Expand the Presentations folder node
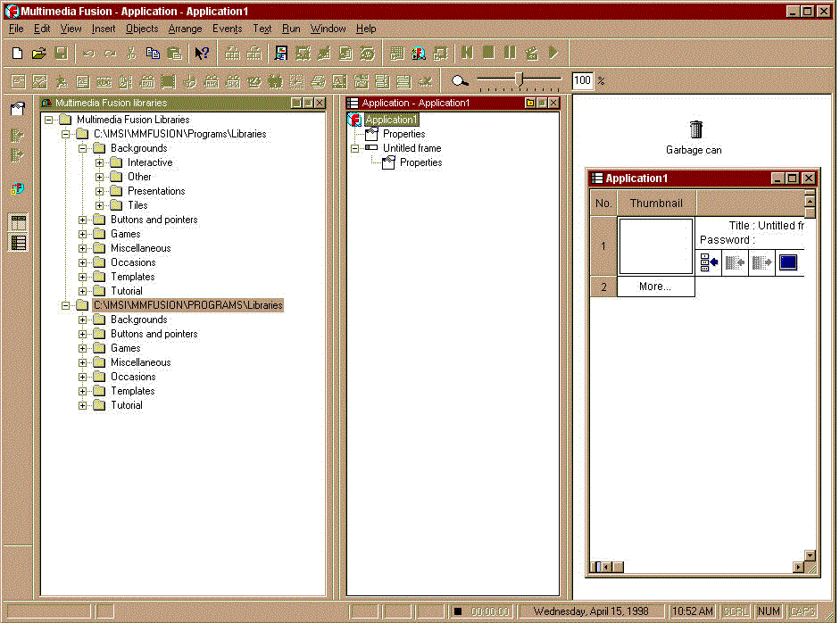840x623 pixels. click(100, 191)
